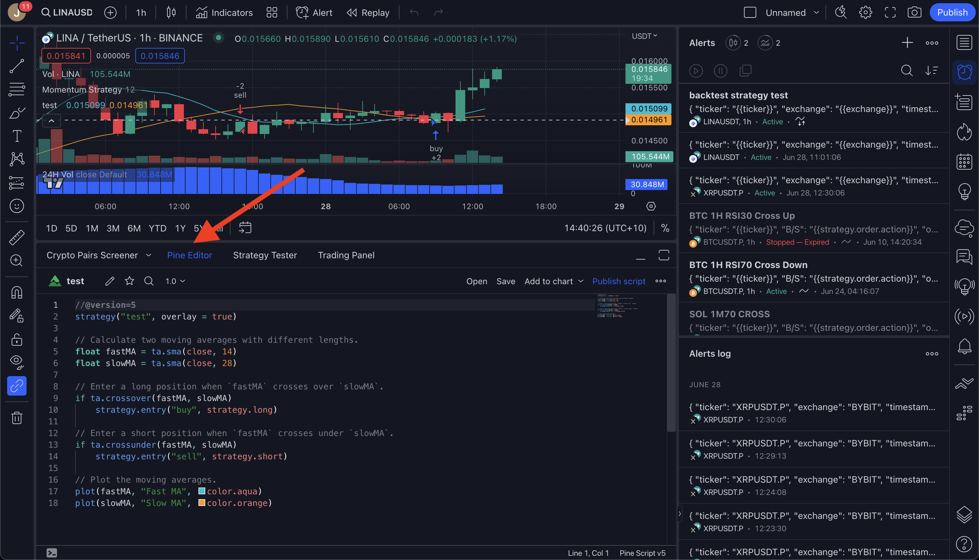Viewport: 979px width, 560px height.
Task: Open the candlestick chart type menu
Action: point(171,12)
